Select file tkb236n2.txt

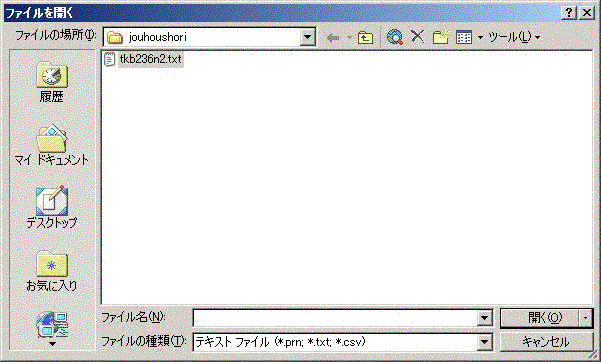click(x=144, y=59)
